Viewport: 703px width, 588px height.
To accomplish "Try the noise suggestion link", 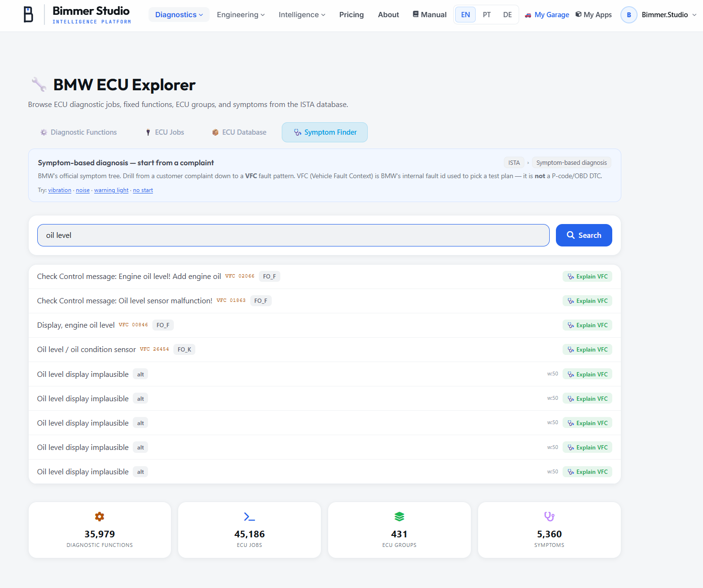I will (x=83, y=190).
